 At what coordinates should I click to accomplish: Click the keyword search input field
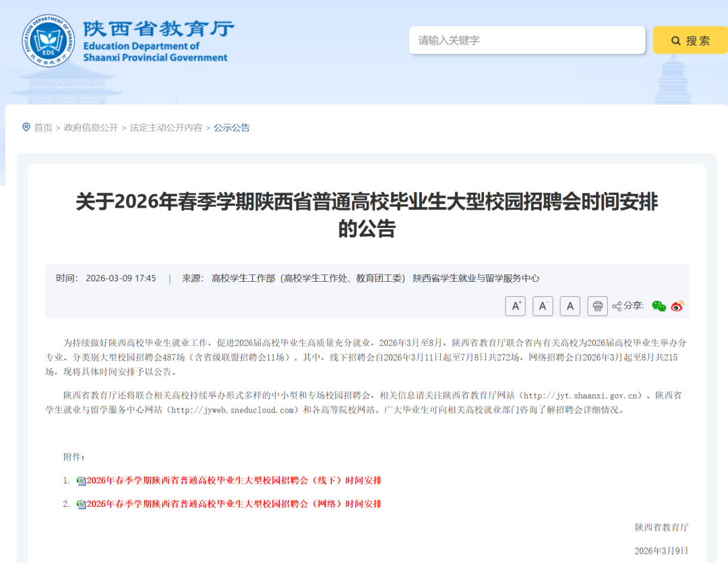tap(526, 40)
